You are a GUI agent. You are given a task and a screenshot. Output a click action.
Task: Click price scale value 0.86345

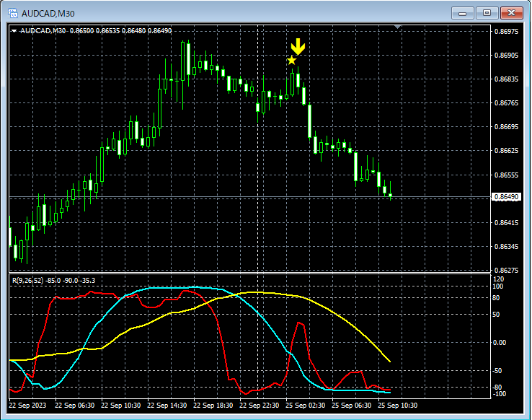pos(507,247)
